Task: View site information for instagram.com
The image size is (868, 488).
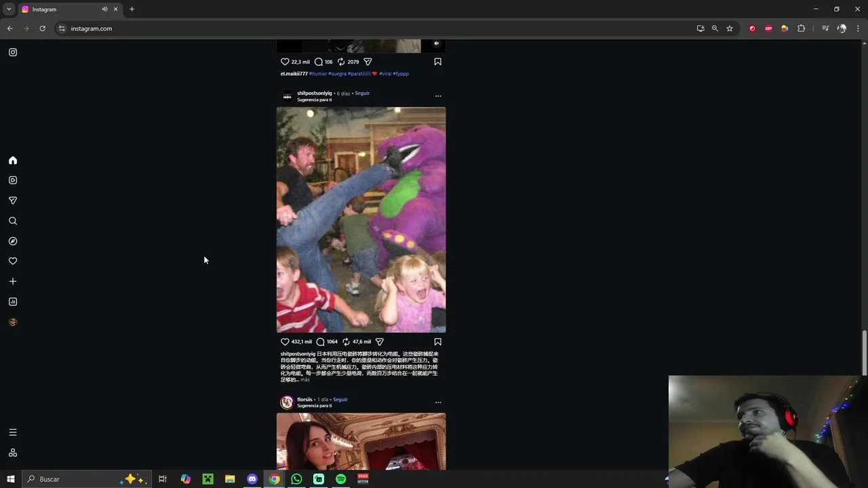Action: pyautogui.click(x=62, y=28)
